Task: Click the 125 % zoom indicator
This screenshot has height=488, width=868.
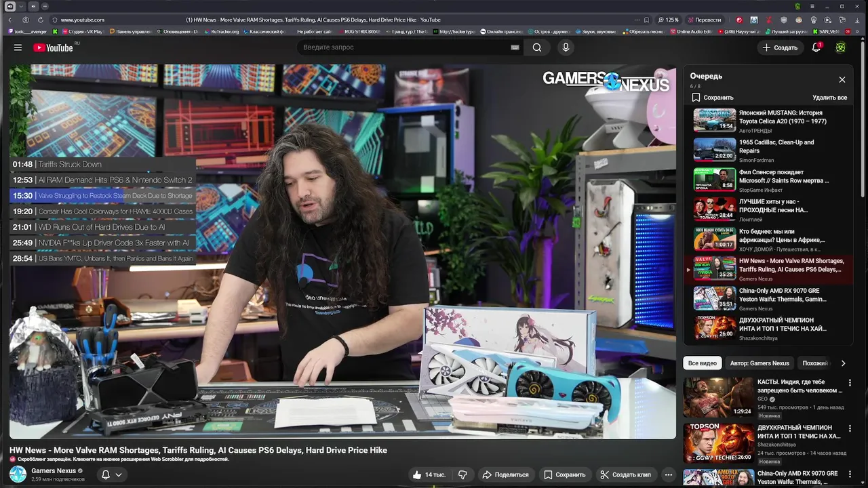Action: (668, 20)
